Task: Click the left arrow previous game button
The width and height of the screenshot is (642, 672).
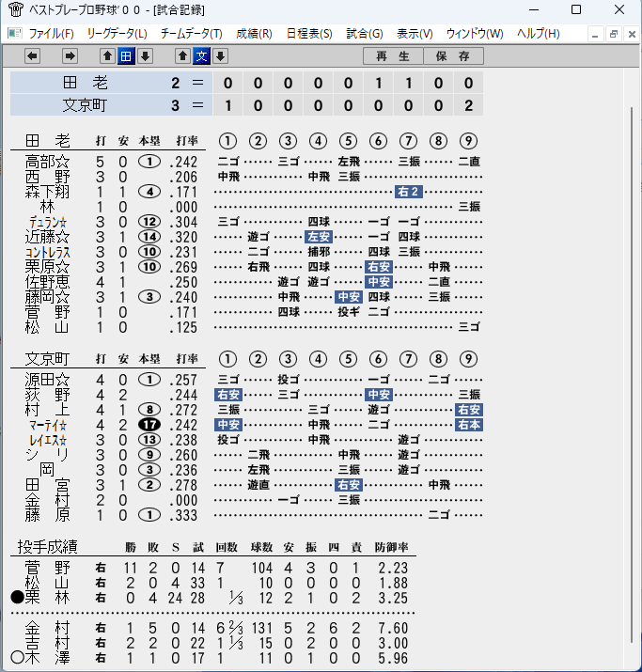Action: tap(33, 56)
